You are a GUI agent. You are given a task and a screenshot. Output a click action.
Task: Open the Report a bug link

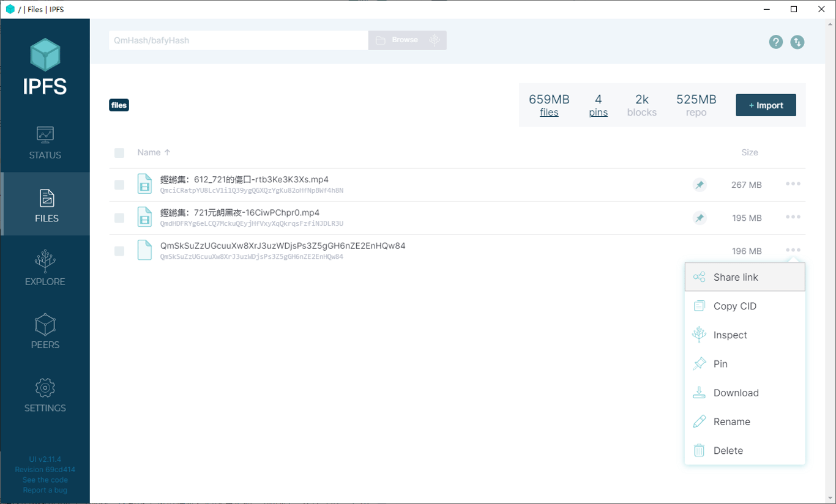coord(45,491)
